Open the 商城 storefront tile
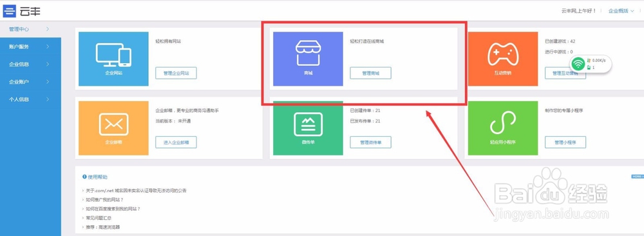644x236 pixels. 308,59
